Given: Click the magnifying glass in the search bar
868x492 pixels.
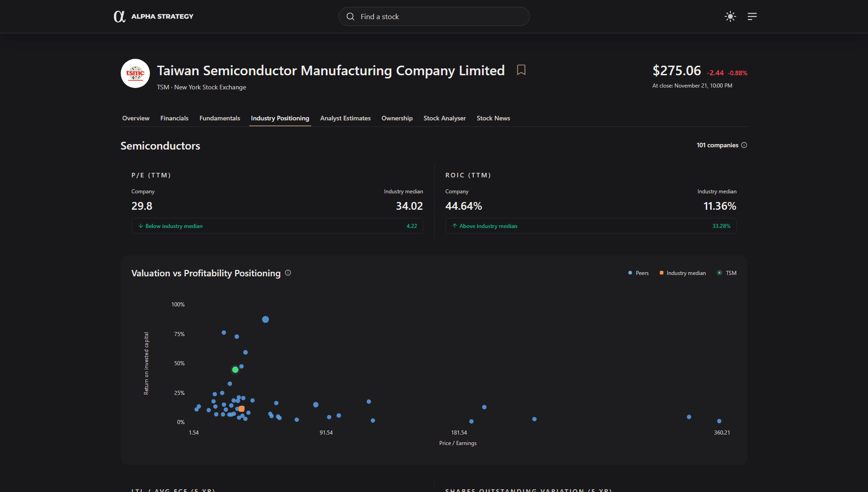Looking at the screenshot, I should (350, 16).
